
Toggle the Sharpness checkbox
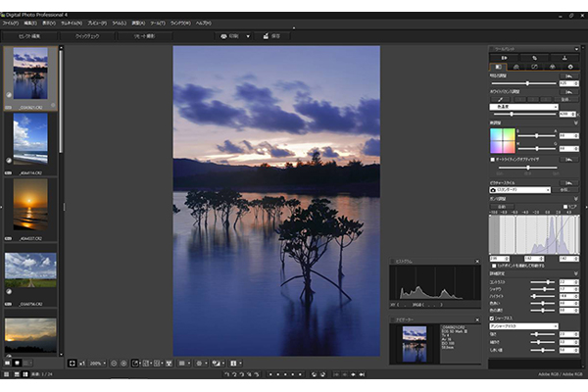click(x=492, y=318)
